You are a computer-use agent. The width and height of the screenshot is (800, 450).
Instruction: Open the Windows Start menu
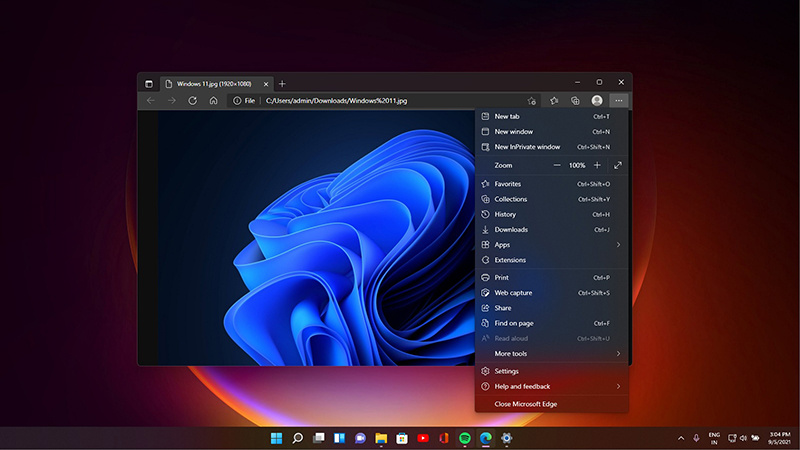277,438
